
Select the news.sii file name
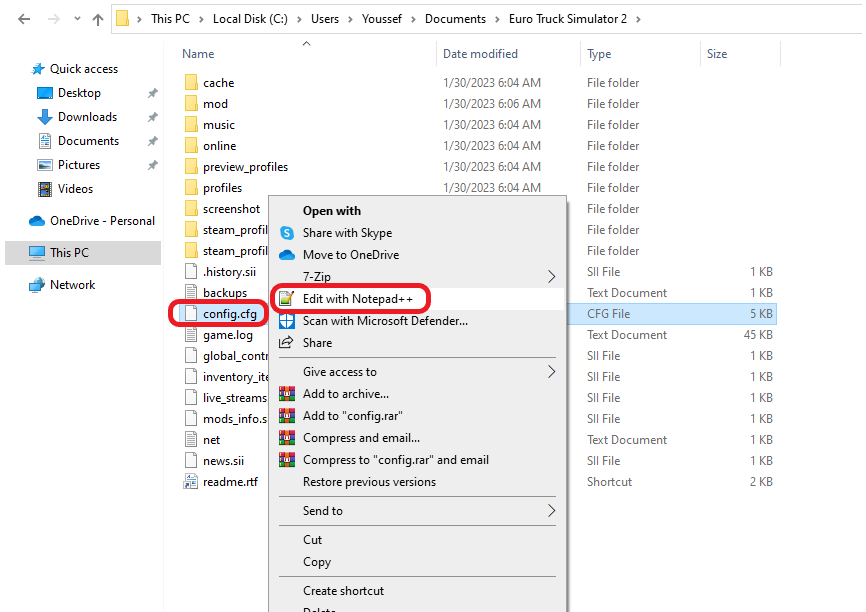(x=223, y=461)
